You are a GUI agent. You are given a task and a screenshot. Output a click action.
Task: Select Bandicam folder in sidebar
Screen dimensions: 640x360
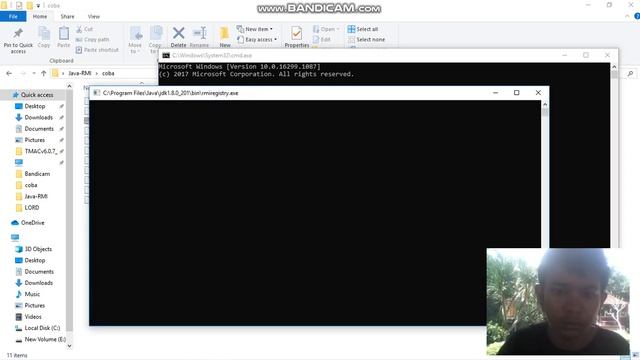click(37, 174)
